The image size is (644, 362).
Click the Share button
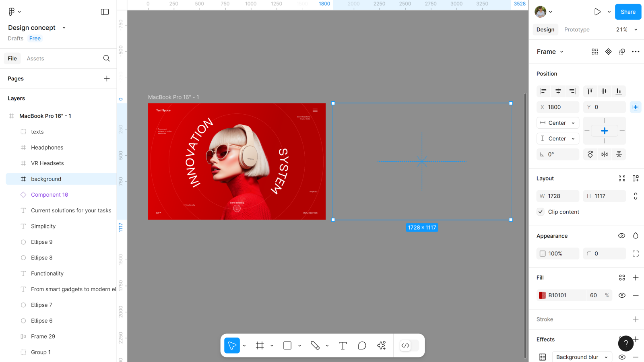coord(627,12)
